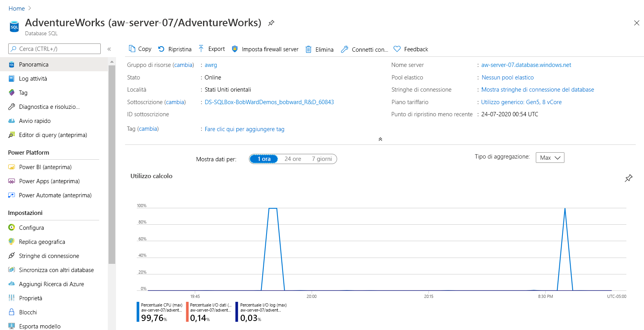Collapse the sidebar menu with the double arrow
This screenshot has height=330, width=644.
(109, 49)
